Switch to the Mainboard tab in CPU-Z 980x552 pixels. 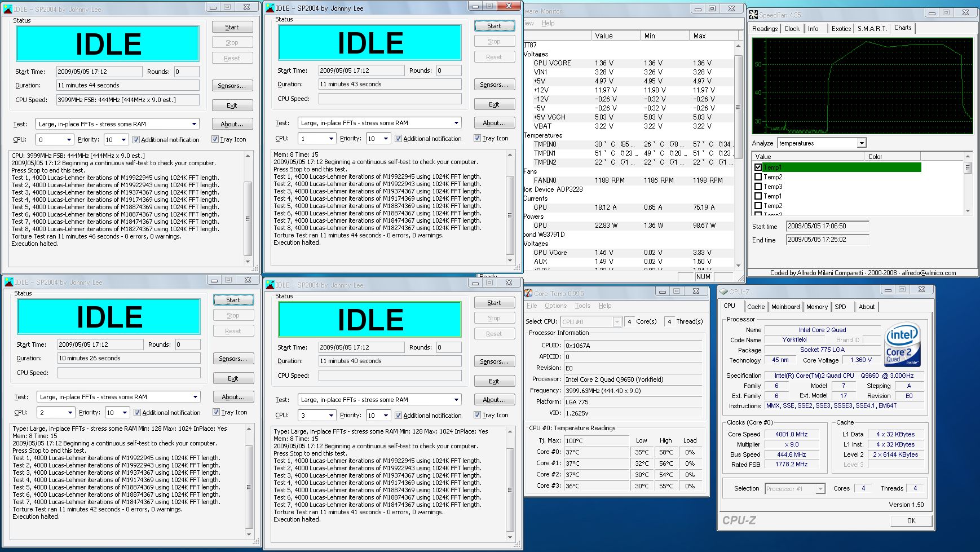(785, 307)
